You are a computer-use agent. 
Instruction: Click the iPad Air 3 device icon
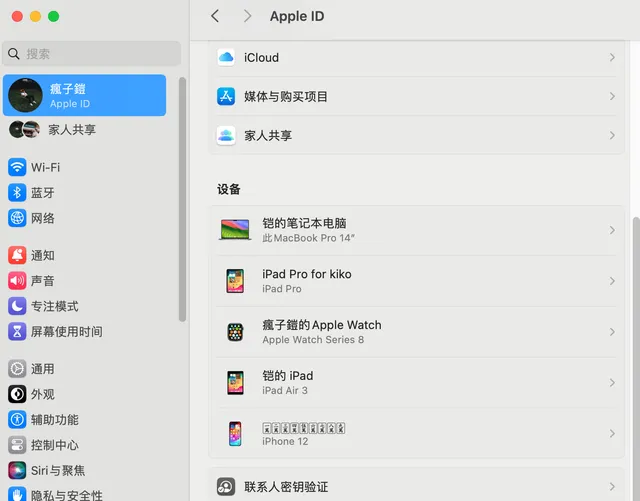pyautogui.click(x=235, y=383)
